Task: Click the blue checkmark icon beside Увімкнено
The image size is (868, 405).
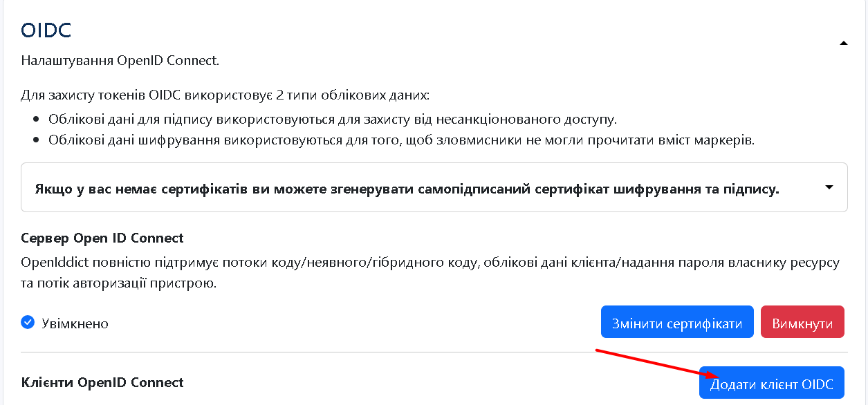Action: point(28,322)
